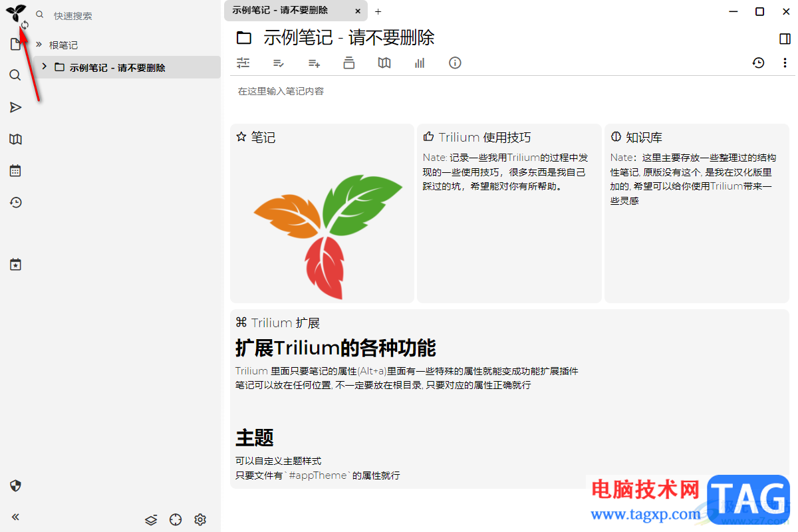Expand the 示例笔记 tree node arrow
Viewport: 798px width, 532px height.
click(x=44, y=66)
